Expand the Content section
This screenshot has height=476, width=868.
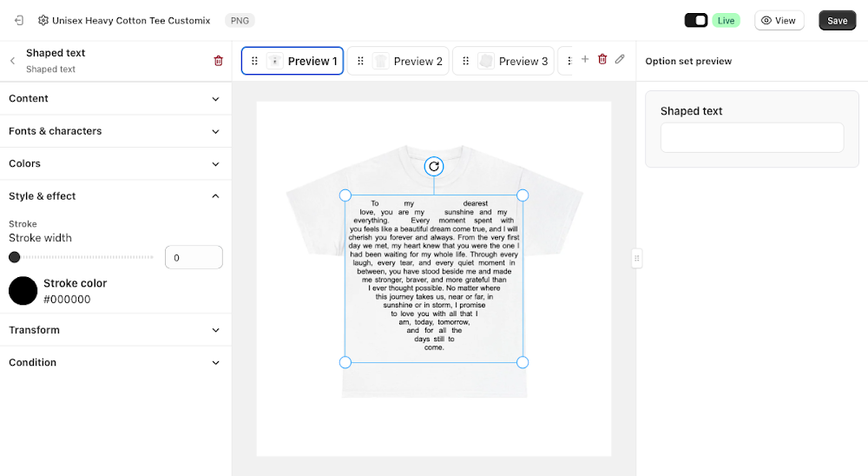click(x=115, y=99)
